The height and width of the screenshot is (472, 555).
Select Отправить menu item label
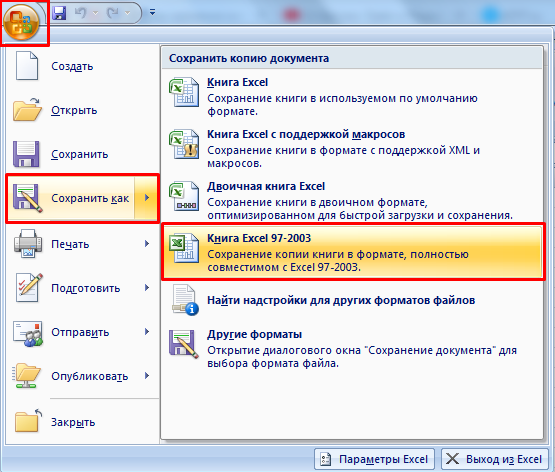click(x=80, y=332)
